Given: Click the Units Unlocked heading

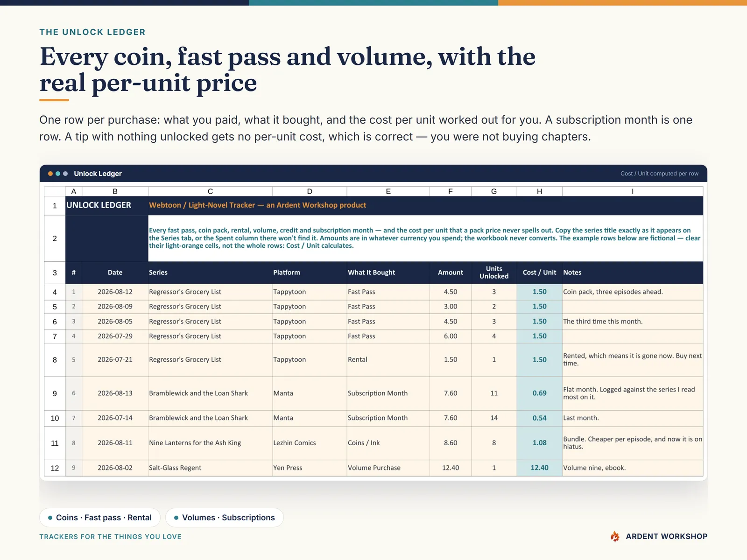Looking at the screenshot, I should 494,273.
